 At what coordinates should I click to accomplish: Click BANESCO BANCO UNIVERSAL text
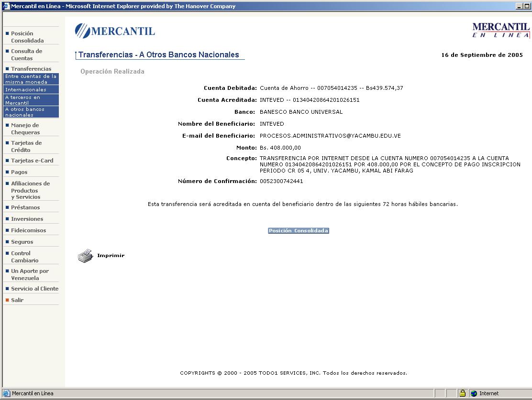coord(301,112)
